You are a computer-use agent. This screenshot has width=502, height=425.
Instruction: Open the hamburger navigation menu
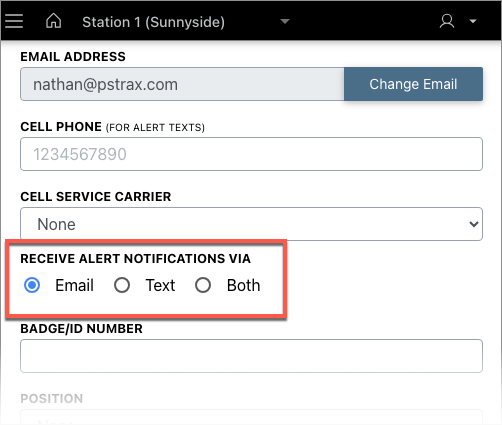(x=14, y=21)
